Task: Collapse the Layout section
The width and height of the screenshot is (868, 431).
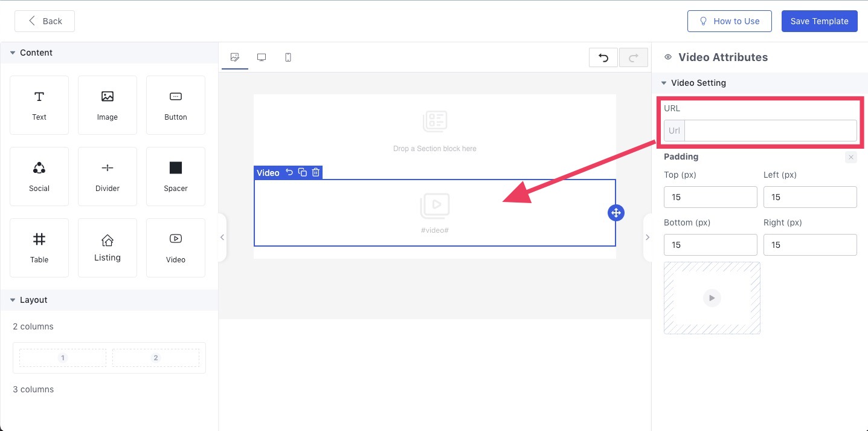Action: coord(13,300)
